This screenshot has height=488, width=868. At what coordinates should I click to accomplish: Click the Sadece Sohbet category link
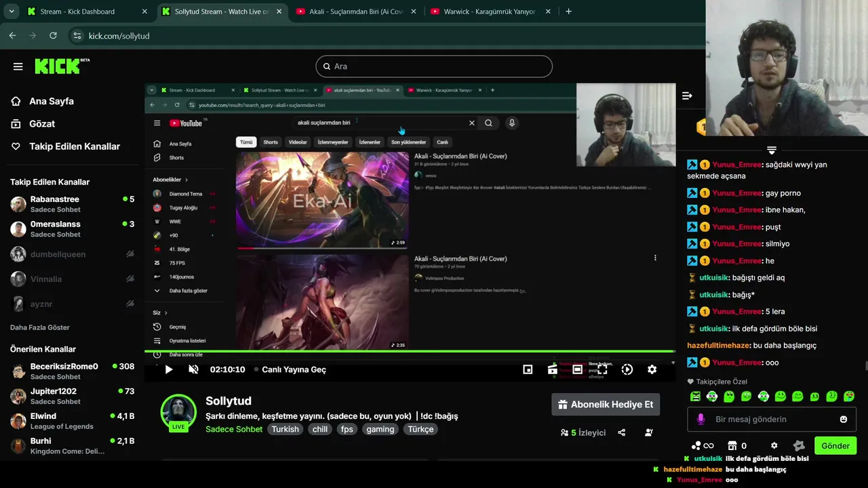point(234,429)
